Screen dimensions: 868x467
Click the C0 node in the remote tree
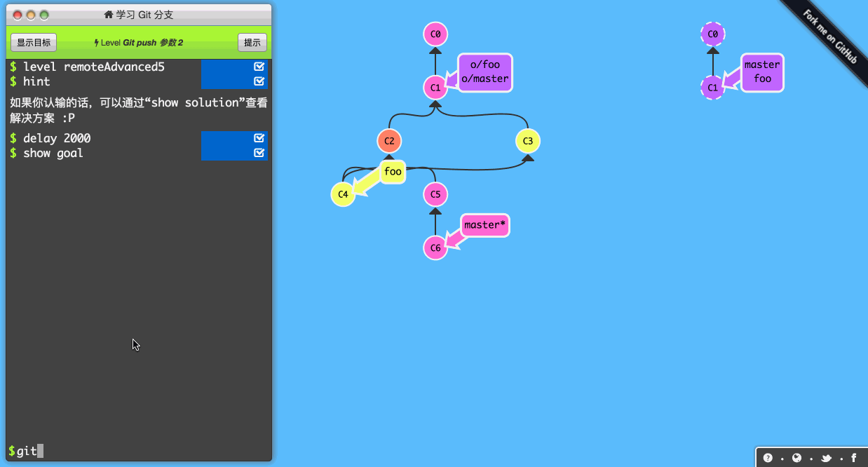point(712,34)
